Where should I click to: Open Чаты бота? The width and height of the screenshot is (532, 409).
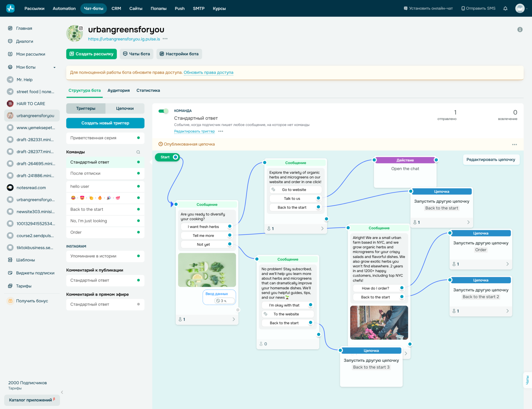tap(136, 54)
